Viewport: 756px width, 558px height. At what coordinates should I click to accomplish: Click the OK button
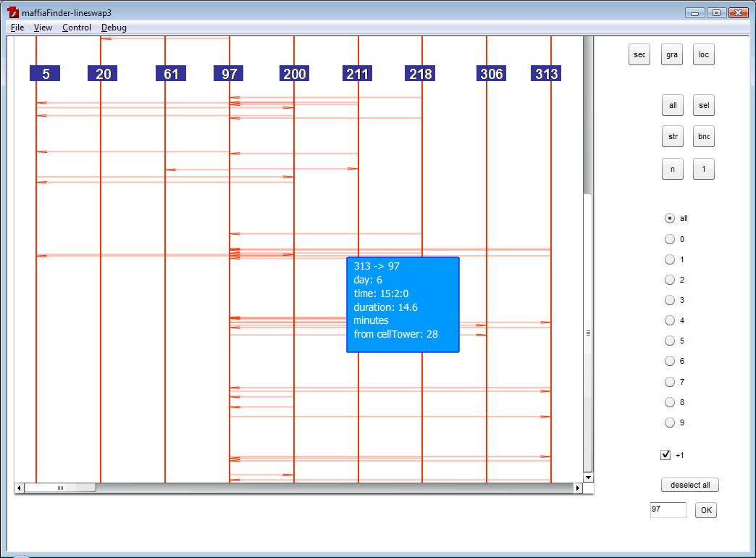pyautogui.click(x=706, y=510)
